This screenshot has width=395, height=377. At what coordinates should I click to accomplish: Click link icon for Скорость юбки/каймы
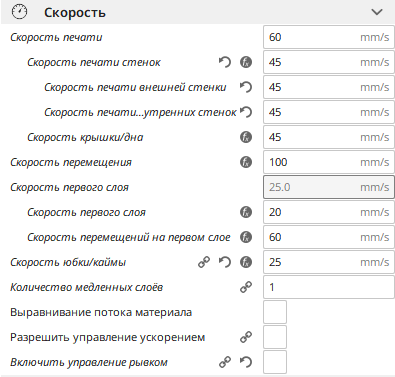click(x=204, y=262)
